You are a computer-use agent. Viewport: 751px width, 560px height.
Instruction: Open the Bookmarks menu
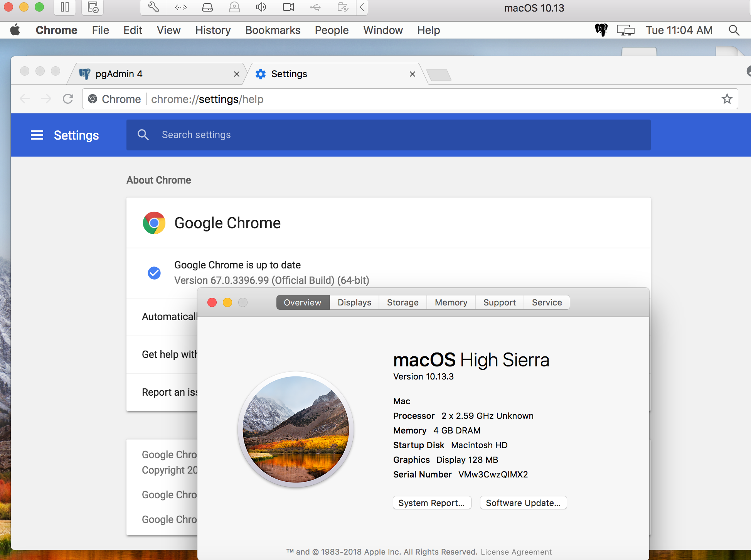[273, 30]
